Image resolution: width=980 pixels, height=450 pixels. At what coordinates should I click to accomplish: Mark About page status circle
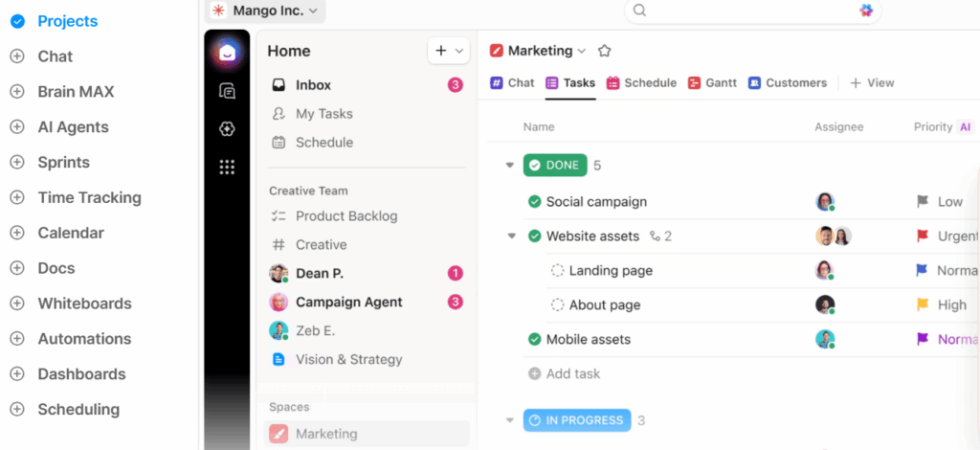(x=557, y=305)
